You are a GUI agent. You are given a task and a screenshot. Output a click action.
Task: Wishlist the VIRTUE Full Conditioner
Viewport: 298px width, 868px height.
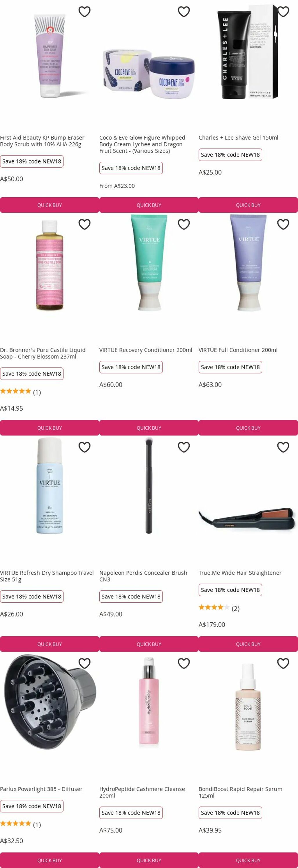pos(283,224)
